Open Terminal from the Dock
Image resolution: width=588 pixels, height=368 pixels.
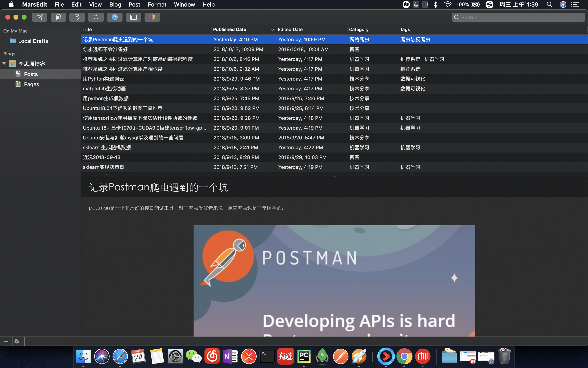point(267,356)
